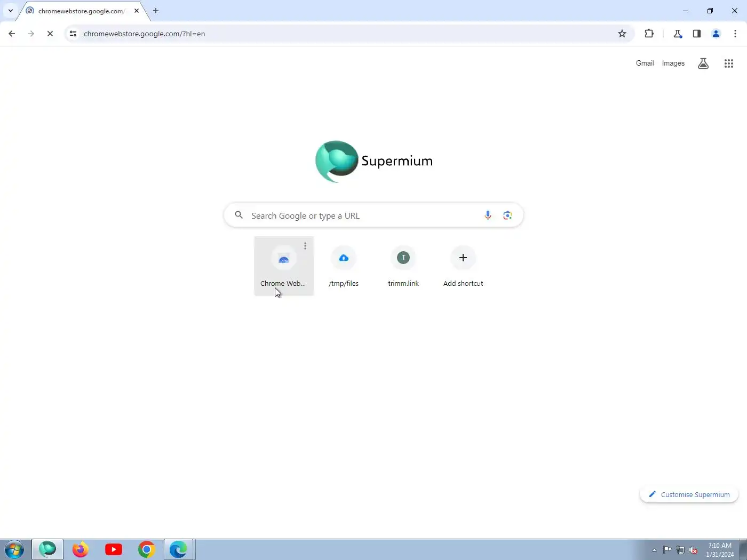This screenshot has width=747, height=560.
Task: Open Images link
Action: click(673, 63)
